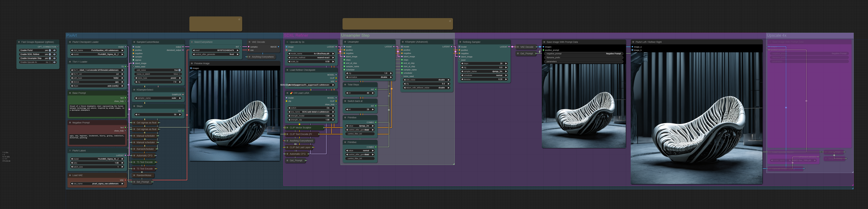This screenshot has height=209, width=868.
Task: Click the arrow icon beside Enable PixArt
Action: point(54,50)
